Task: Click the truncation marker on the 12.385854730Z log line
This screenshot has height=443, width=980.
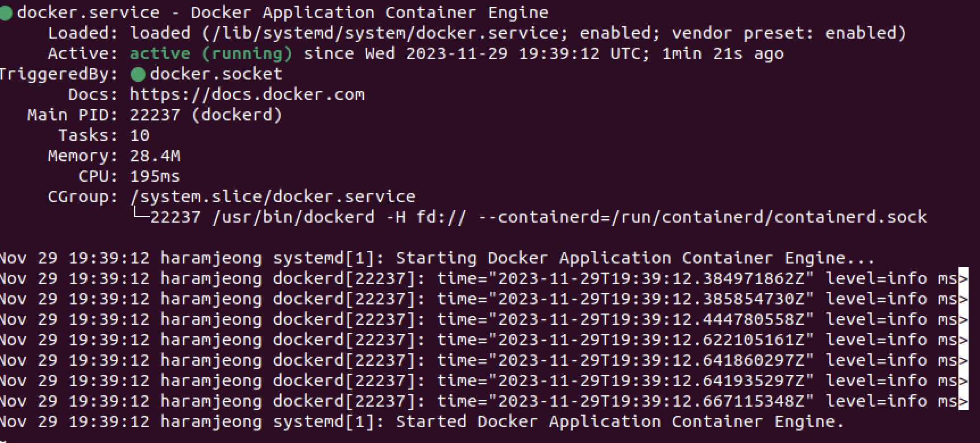Action: pos(963,299)
